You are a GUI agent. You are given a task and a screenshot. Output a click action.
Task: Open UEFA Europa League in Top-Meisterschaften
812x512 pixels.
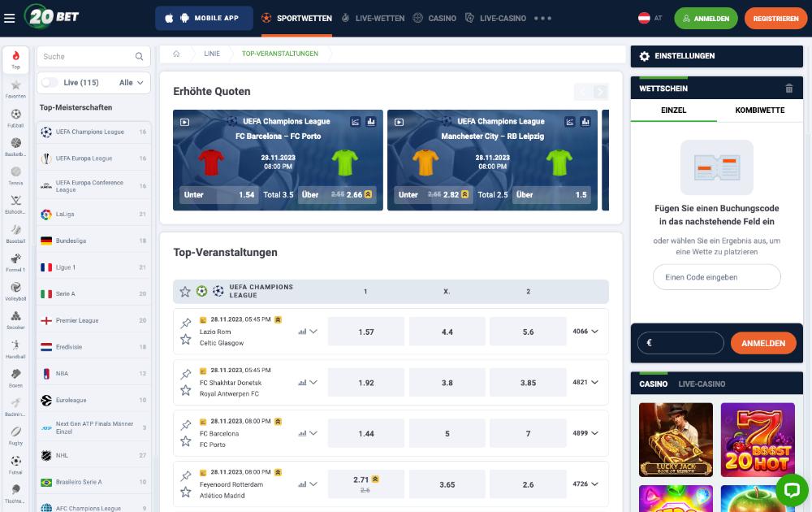(x=93, y=158)
